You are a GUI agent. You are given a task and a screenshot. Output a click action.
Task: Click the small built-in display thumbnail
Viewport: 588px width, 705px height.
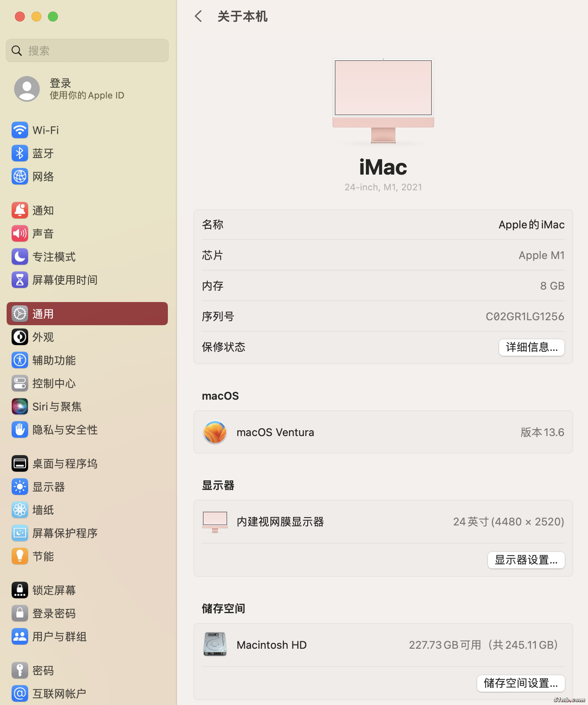[x=215, y=522]
